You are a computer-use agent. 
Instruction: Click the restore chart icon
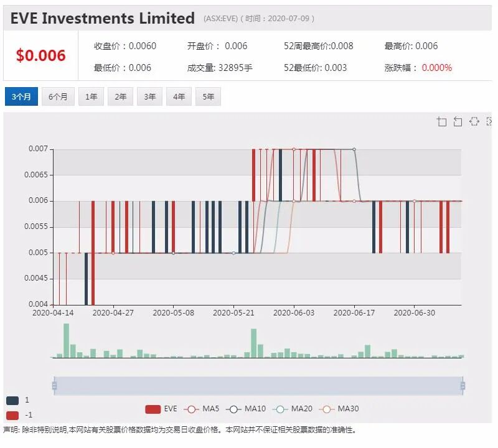coord(474,121)
